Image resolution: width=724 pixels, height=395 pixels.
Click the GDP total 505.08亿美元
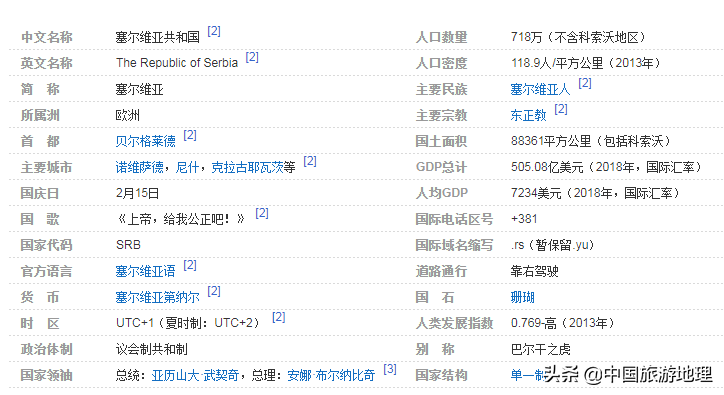click(547, 167)
